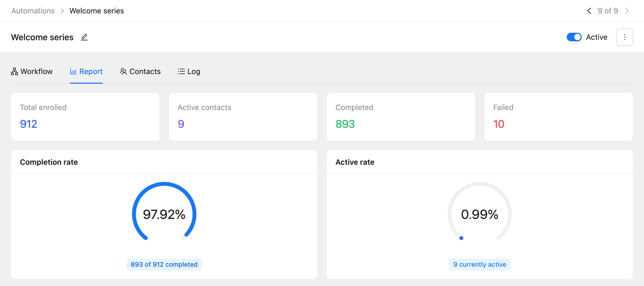This screenshot has height=286, width=644.
Task: Click the Active label beside the toggle
Action: click(x=597, y=37)
